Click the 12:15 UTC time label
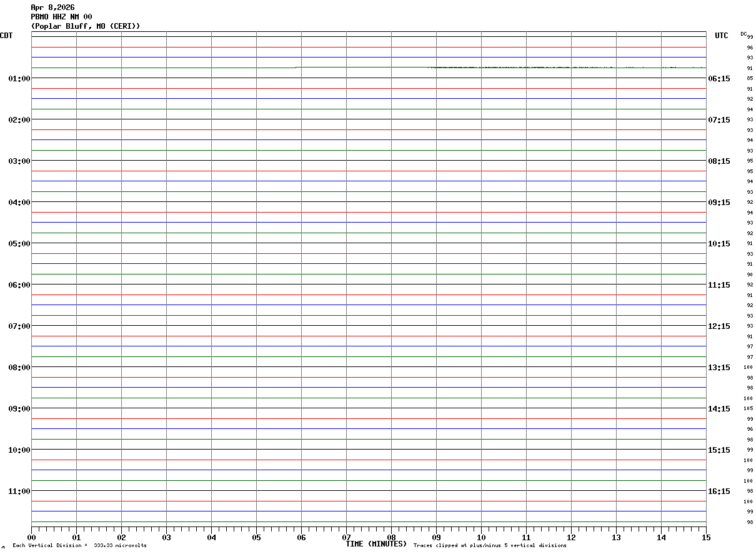This screenshot has width=756, height=554. [719, 326]
